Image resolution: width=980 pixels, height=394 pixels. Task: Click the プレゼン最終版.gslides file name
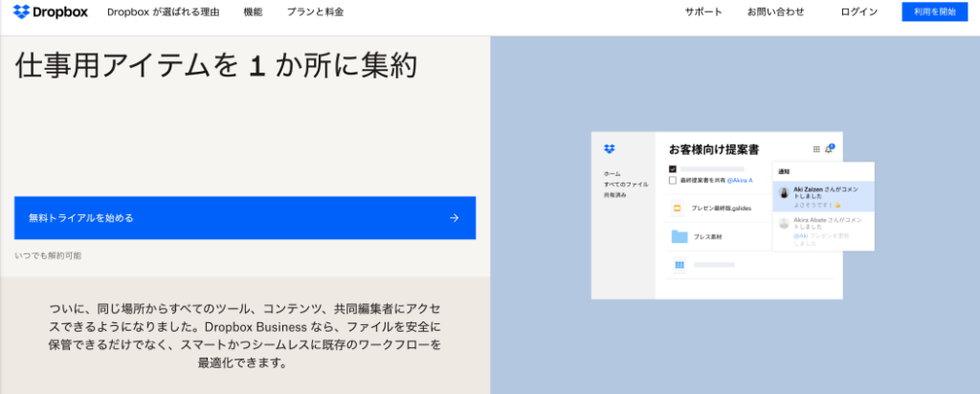tap(720, 208)
